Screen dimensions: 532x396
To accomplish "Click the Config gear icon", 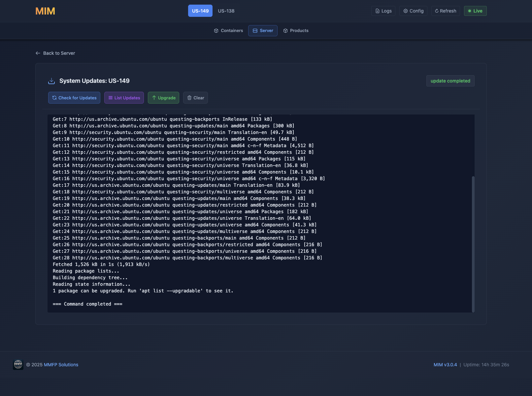I will [x=406, y=11].
